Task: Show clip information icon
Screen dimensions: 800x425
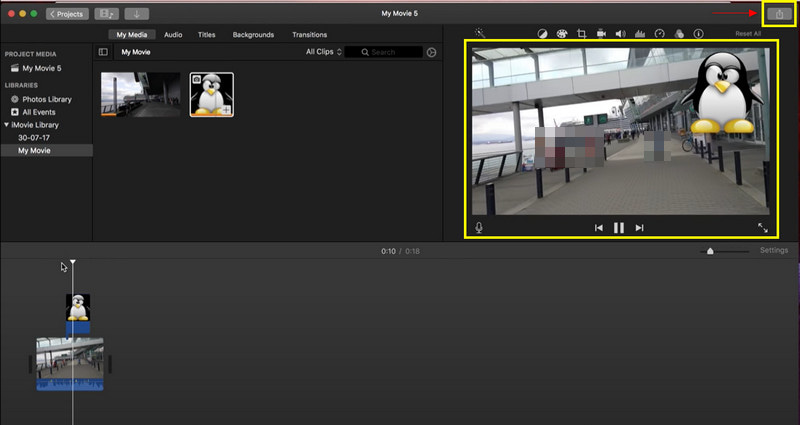Action: (698, 34)
